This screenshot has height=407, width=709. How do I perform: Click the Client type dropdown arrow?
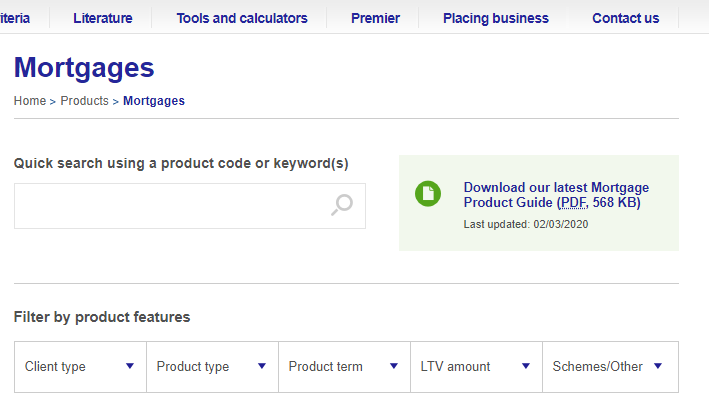click(130, 366)
